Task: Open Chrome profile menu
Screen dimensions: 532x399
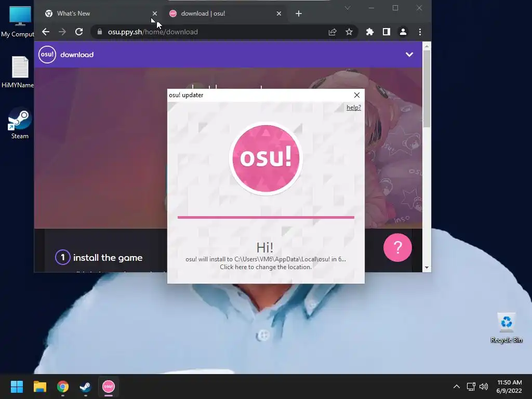Action: [403, 32]
